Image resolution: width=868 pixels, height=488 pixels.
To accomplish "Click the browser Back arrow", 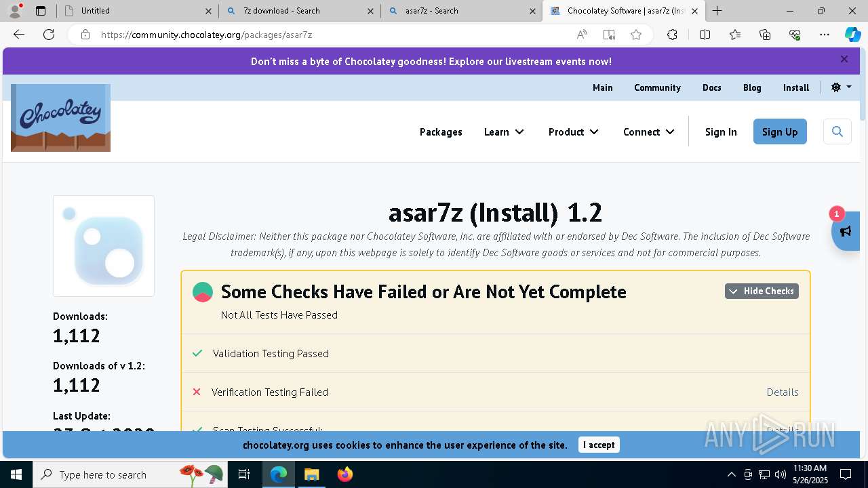I will click(x=19, y=35).
